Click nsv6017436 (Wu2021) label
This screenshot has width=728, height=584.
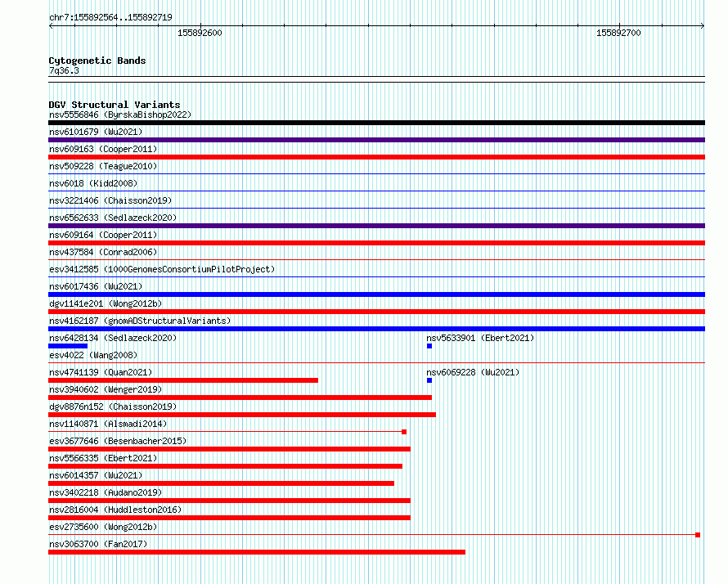pyautogui.click(x=96, y=286)
